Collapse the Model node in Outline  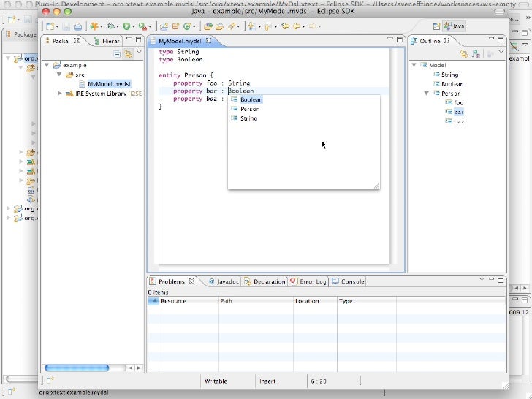(414, 65)
